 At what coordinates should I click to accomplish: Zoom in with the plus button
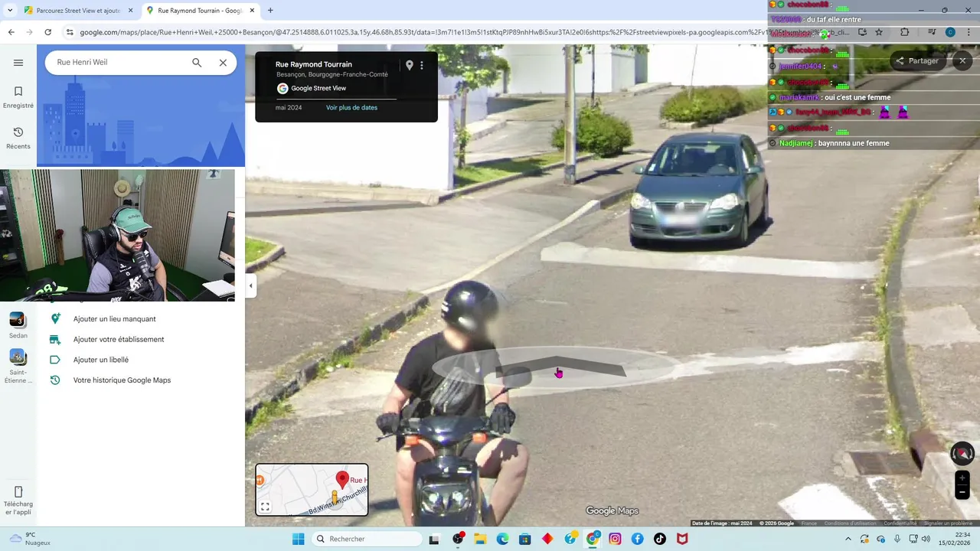click(x=962, y=478)
